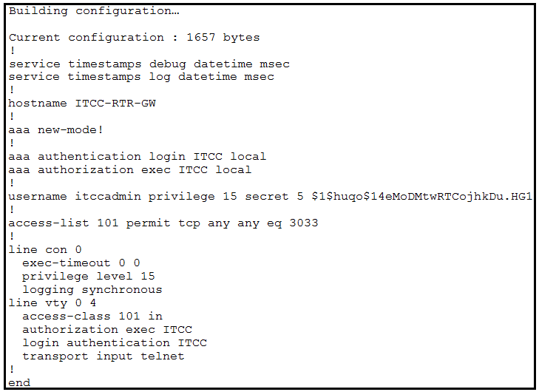
Task: Click 'access-class 101 in' line
Action: 92,316
